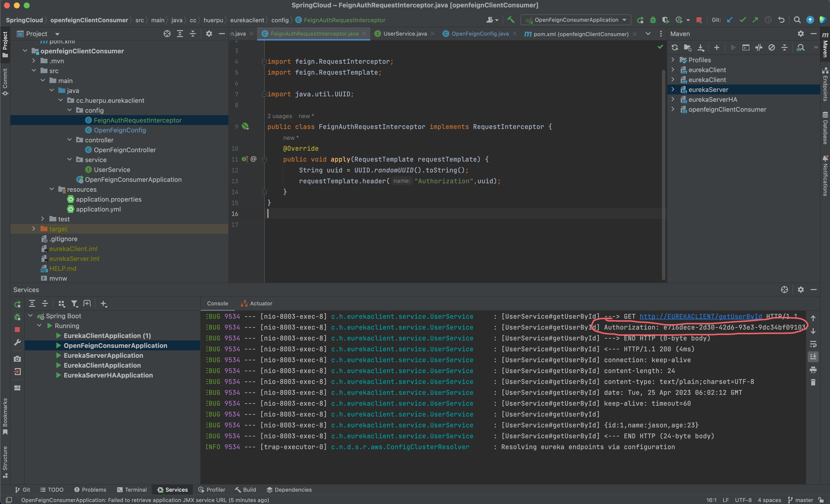Click the Git rollback arrow icon
Image resolution: width=830 pixels, height=504 pixels.
click(x=782, y=20)
